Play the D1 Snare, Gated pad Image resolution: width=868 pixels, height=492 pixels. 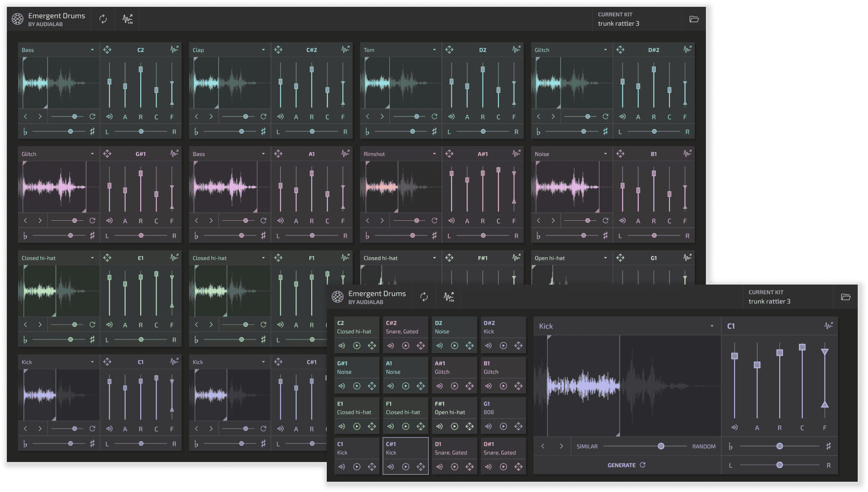(x=454, y=467)
